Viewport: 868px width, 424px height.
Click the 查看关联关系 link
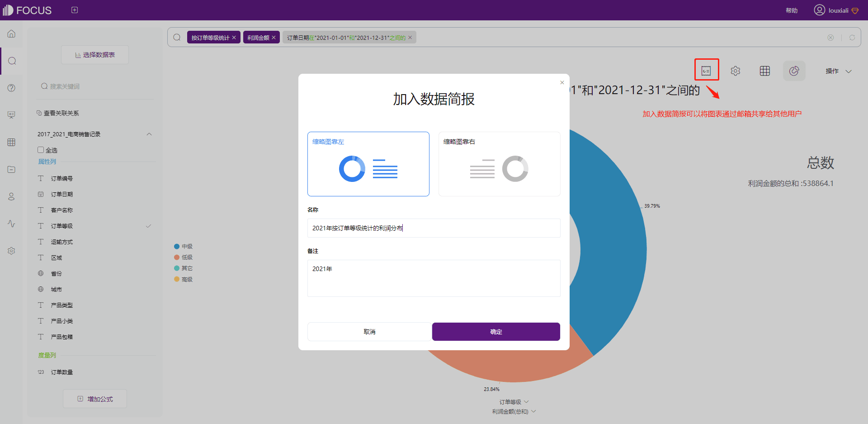coord(58,113)
